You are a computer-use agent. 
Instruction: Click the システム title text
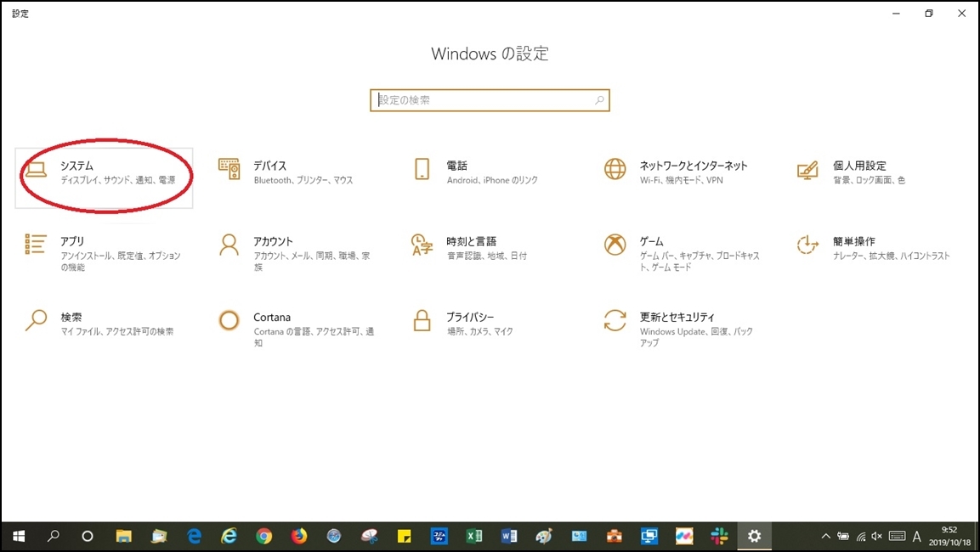76,166
